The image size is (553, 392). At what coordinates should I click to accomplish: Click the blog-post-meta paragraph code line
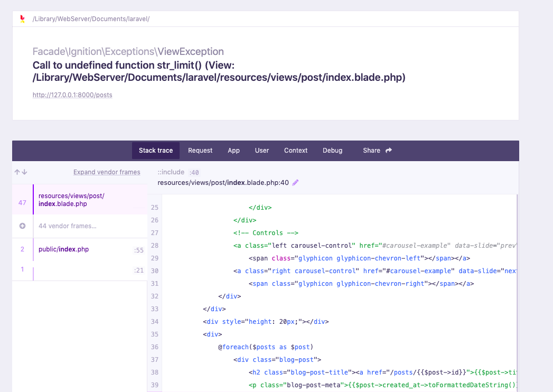pos(382,385)
